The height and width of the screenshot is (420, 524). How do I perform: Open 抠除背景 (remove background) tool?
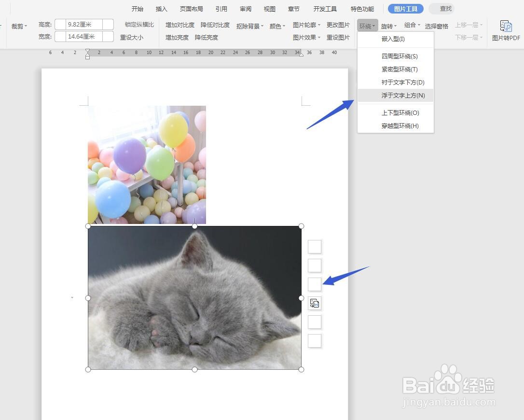(x=248, y=26)
